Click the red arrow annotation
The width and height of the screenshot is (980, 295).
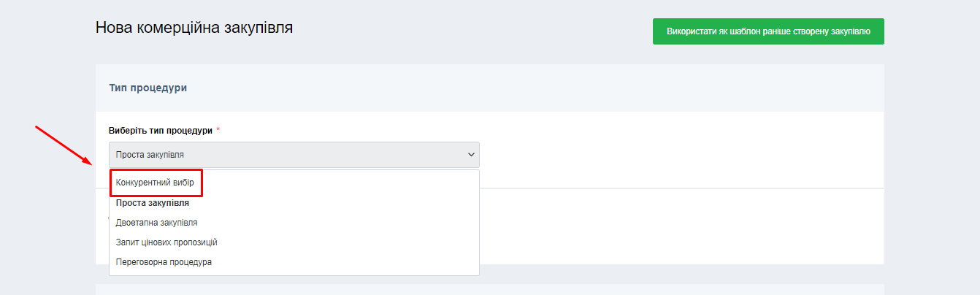64,145
